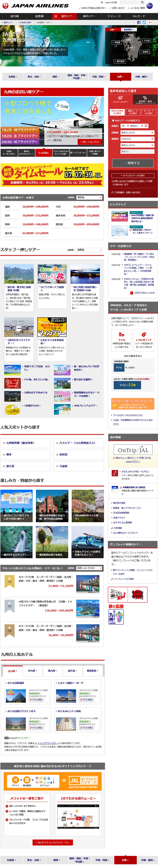Open the 九州新幹線（観光列車） link

26,443
